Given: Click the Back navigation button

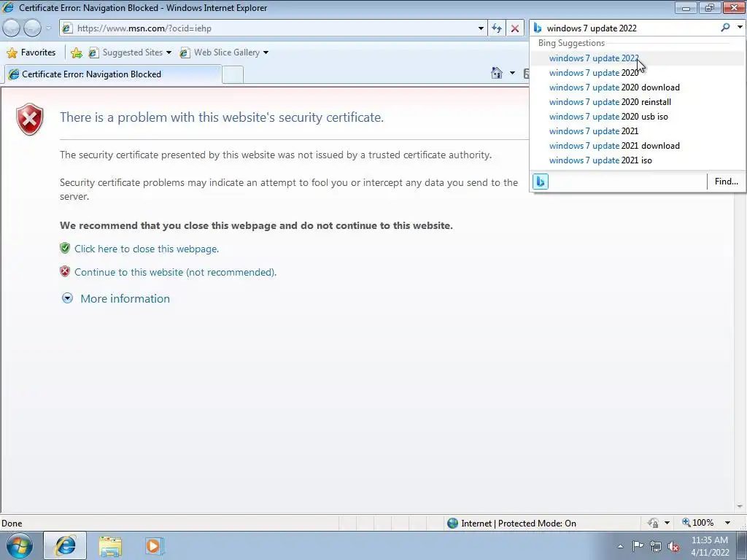Looking at the screenshot, I should point(12,28).
